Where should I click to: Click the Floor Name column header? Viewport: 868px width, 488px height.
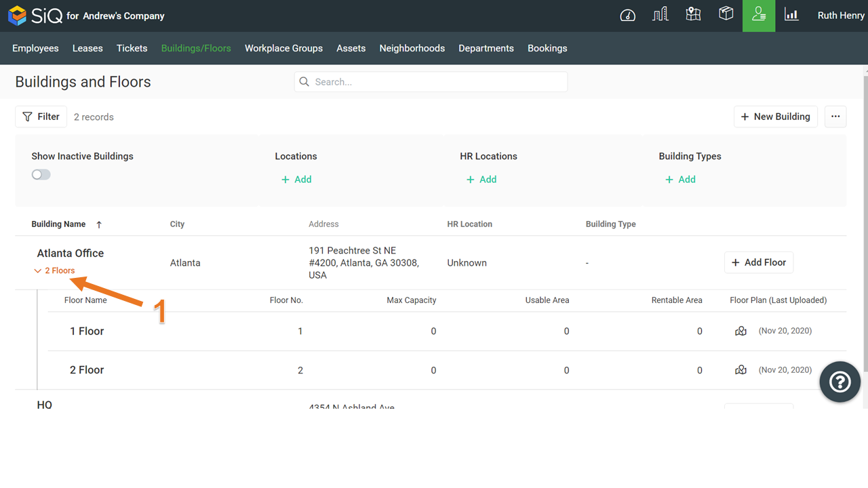85,300
